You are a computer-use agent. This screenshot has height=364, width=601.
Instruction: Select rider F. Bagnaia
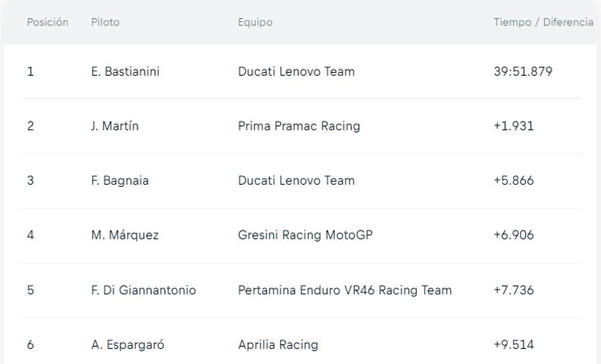pyautogui.click(x=120, y=181)
